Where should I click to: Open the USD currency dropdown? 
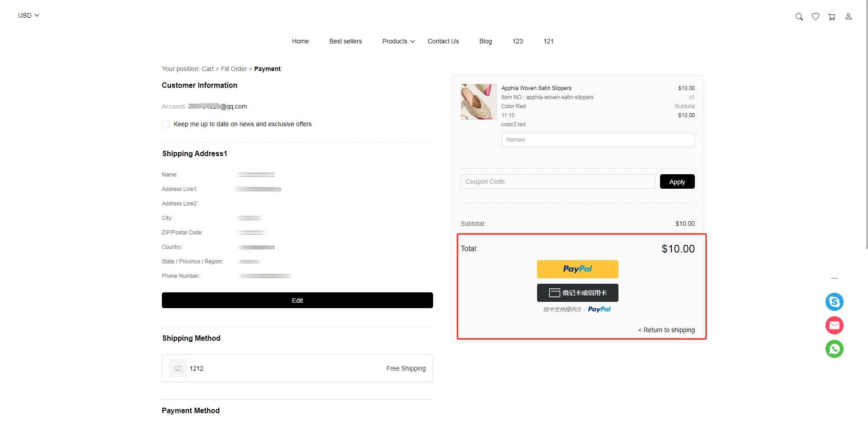[x=28, y=15]
